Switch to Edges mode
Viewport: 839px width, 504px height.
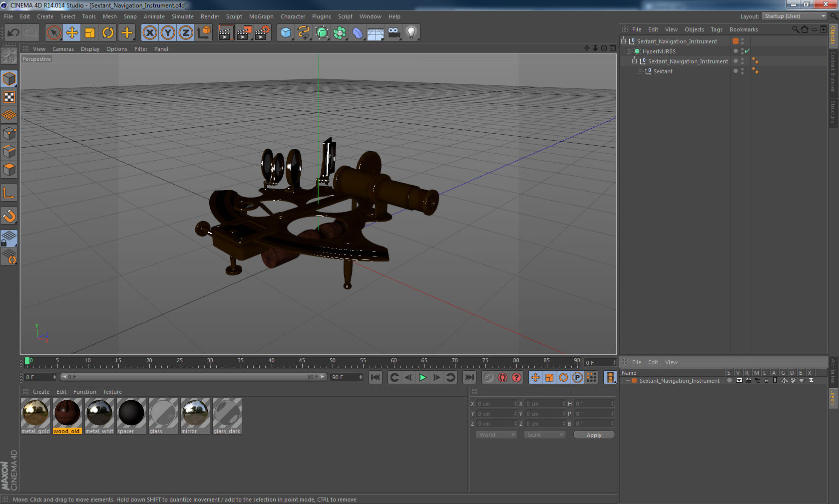[9, 151]
